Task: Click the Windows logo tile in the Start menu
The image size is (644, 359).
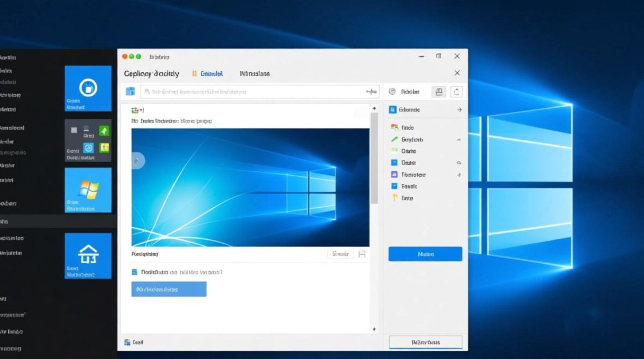Action: 88,190
